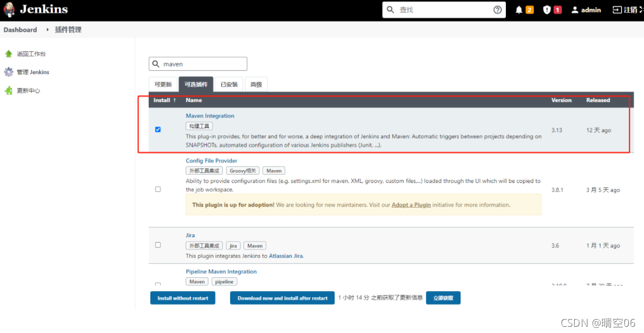This screenshot has width=644, height=333.
Task: Click the puzzle piece 更新中心 icon
Action: [8, 91]
